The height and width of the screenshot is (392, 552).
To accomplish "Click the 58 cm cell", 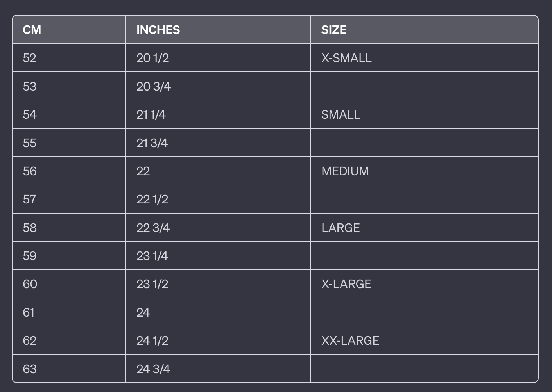I will tap(30, 228).
